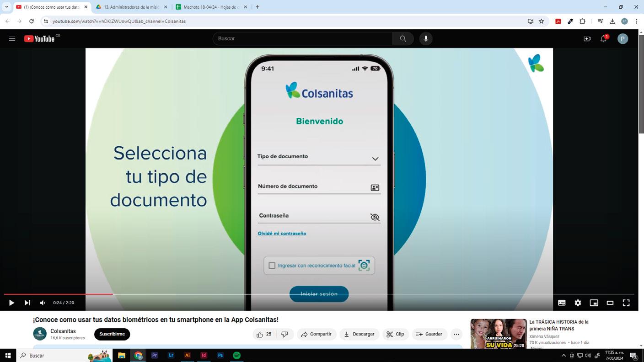Play the video

pos(11,303)
